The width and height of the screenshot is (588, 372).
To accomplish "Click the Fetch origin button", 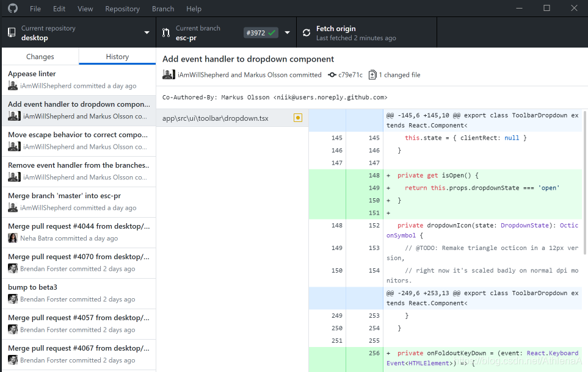I will 366,32.
